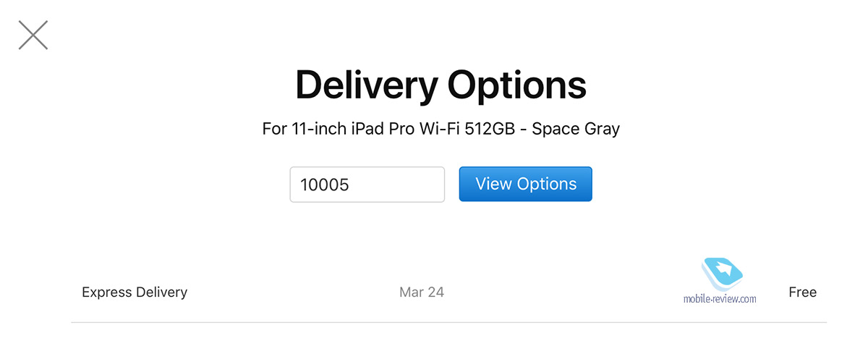Close the Delivery Options dialog
This screenshot has width=868, height=346.
[x=33, y=35]
